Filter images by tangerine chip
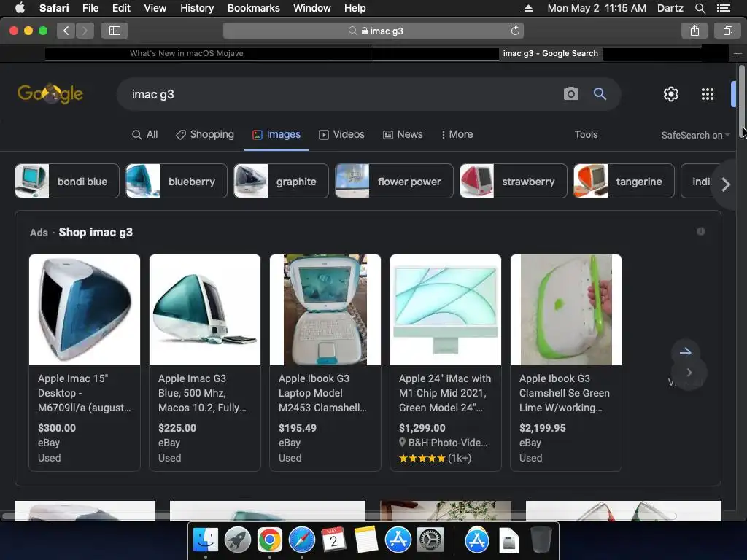 [624, 181]
